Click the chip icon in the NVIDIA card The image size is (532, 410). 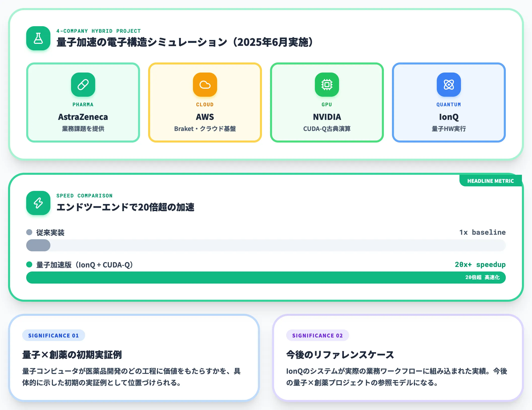(327, 85)
